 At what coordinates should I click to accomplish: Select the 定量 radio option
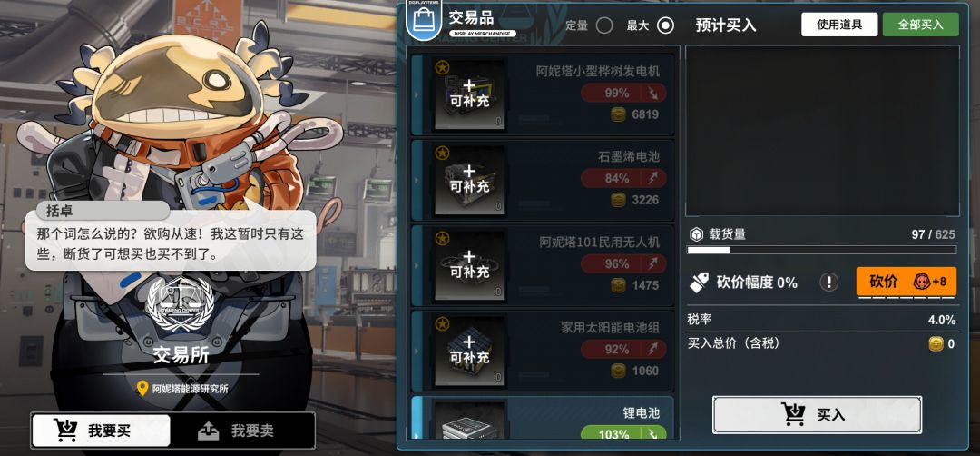coord(604,25)
